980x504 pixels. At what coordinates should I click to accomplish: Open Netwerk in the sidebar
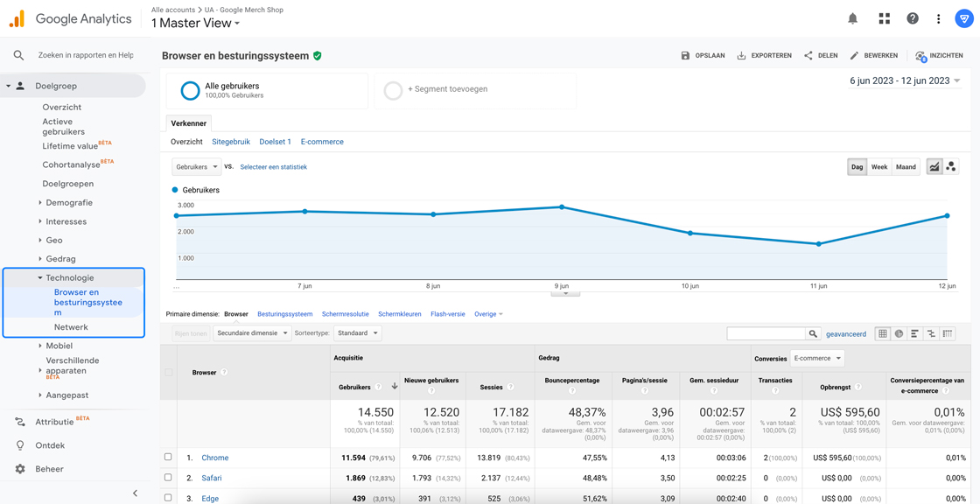click(x=71, y=327)
